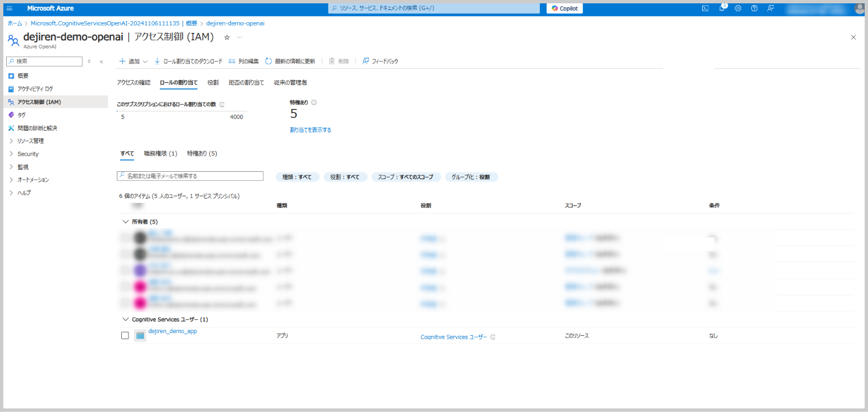The width and height of the screenshot is (868, 412).
Task: Open the top bar feedback icon
Action: tap(771, 8)
